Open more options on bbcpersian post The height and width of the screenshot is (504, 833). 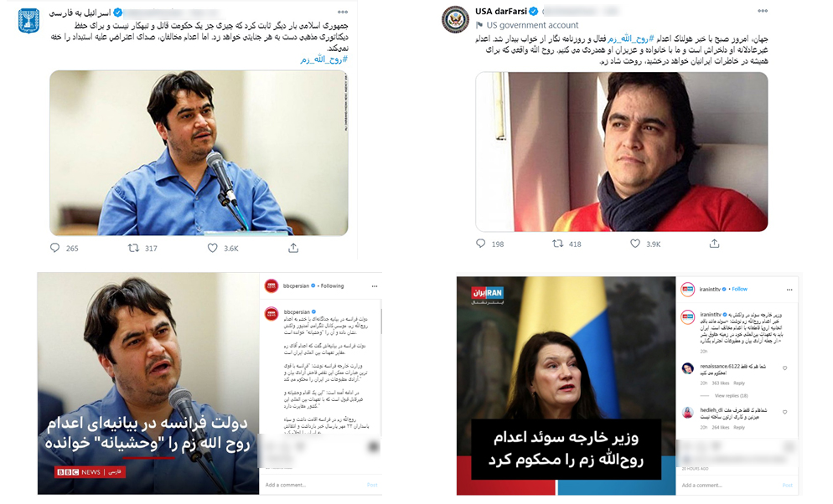coord(375,286)
